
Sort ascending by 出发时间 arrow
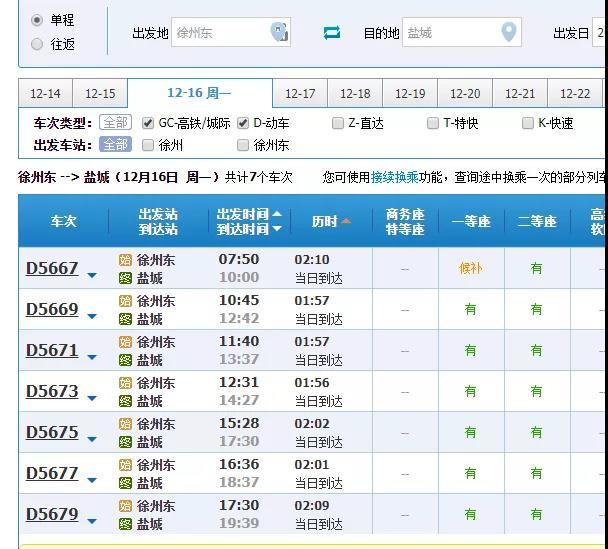pyautogui.click(x=277, y=214)
